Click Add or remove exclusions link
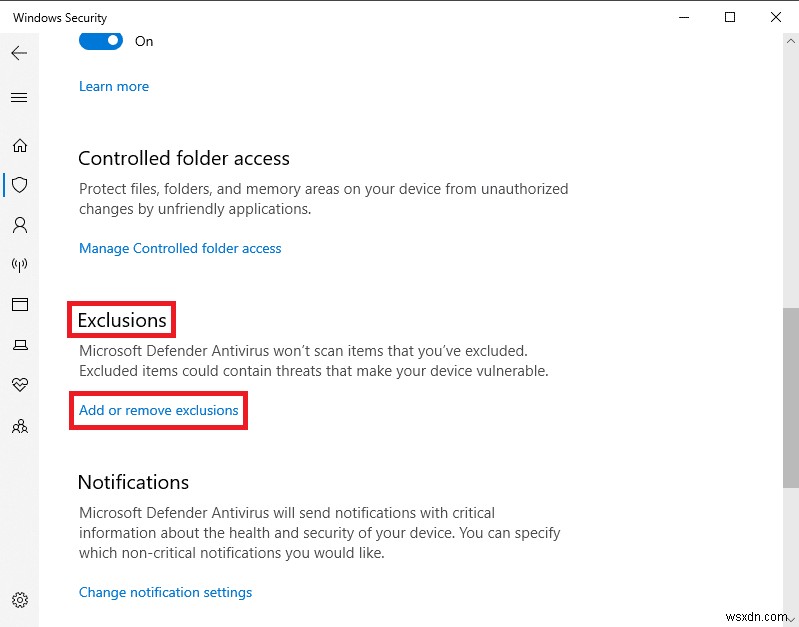Image resolution: width=799 pixels, height=627 pixels. pyautogui.click(x=159, y=410)
